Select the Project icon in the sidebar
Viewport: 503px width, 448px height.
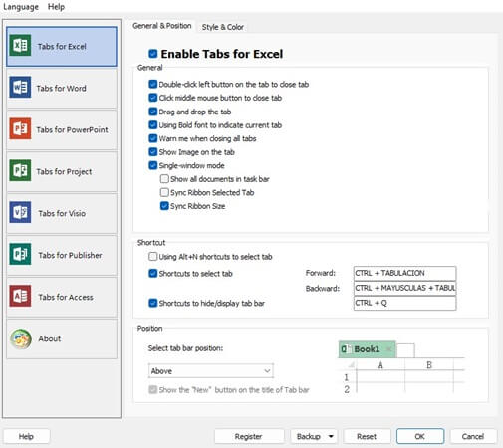(x=20, y=170)
